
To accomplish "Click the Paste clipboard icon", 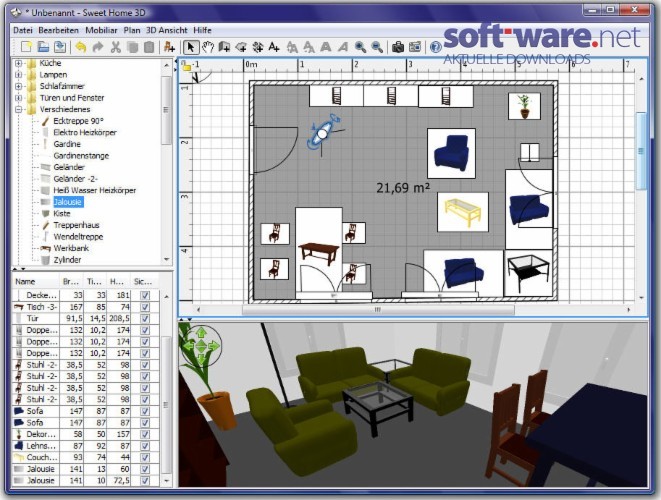I will [149, 47].
